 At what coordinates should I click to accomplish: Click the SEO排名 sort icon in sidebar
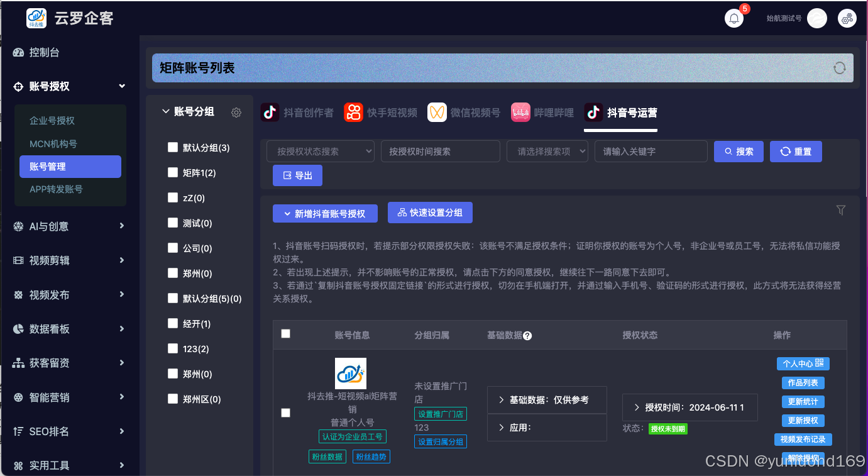coord(18,431)
